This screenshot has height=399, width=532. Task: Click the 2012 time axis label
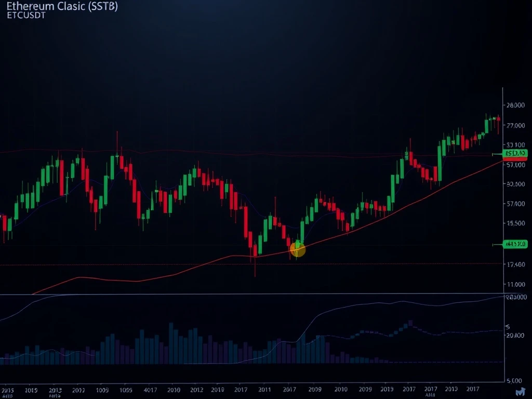click(196, 390)
